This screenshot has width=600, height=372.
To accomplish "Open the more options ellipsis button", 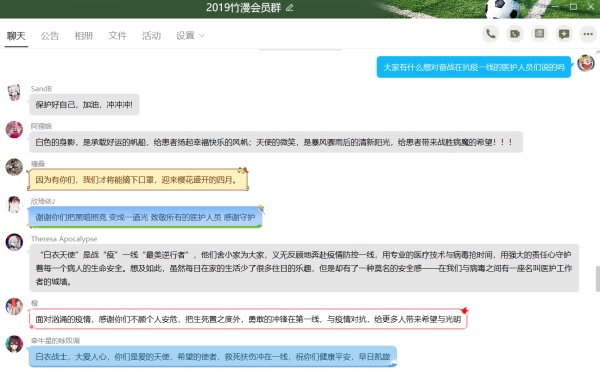I will [588, 34].
